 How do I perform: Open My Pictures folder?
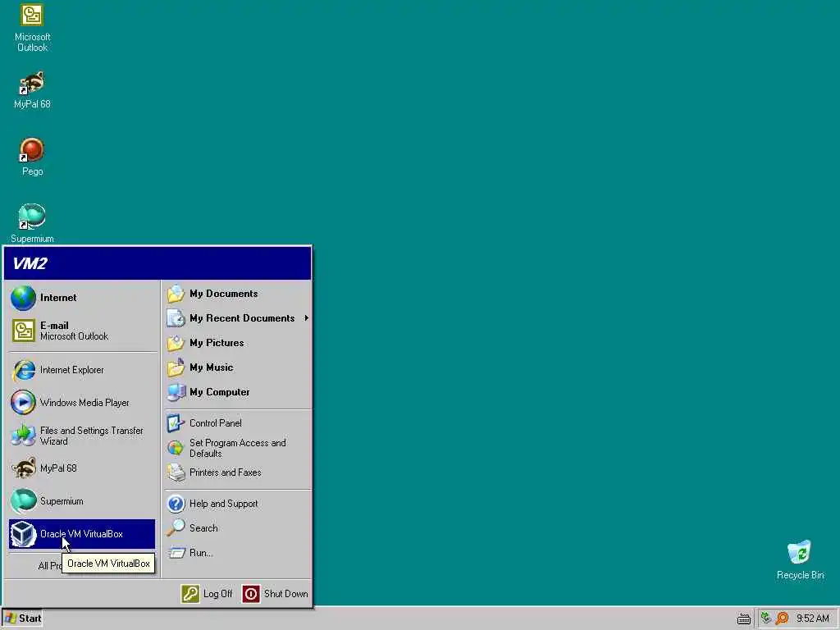pyautogui.click(x=238, y=343)
